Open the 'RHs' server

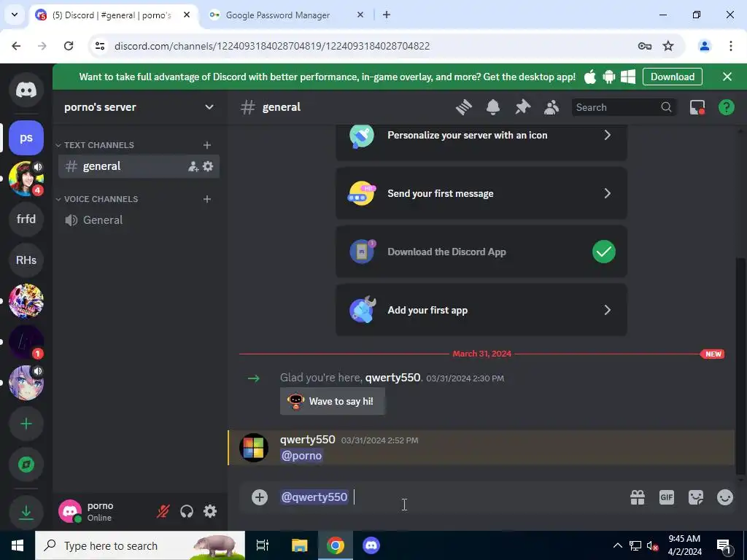(26, 260)
